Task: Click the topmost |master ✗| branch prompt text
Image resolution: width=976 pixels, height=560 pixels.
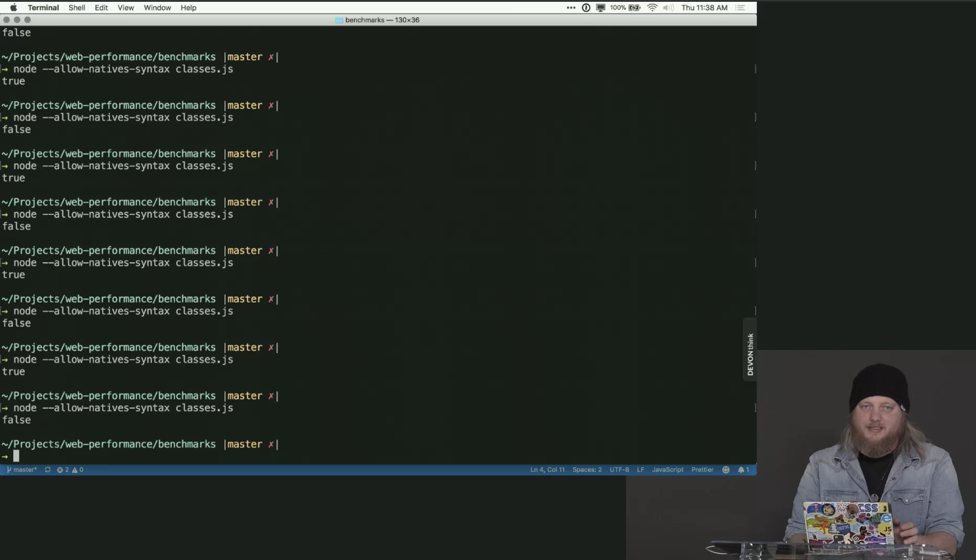Action: [x=251, y=57]
